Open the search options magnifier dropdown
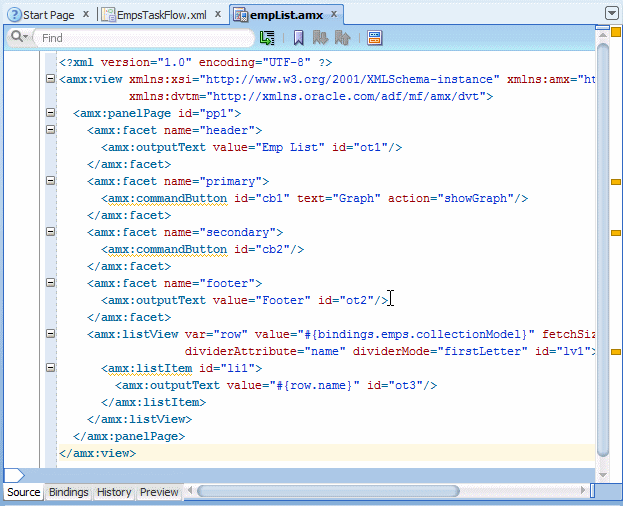The width and height of the screenshot is (623, 506). pyautogui.click(x=19, y=37)
